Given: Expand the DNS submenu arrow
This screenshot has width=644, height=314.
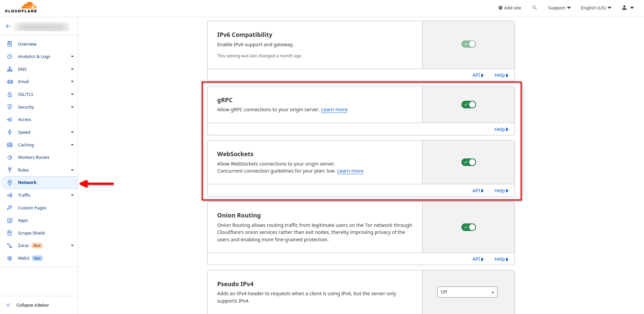Looking at the screenshot, I should [72, 69].
